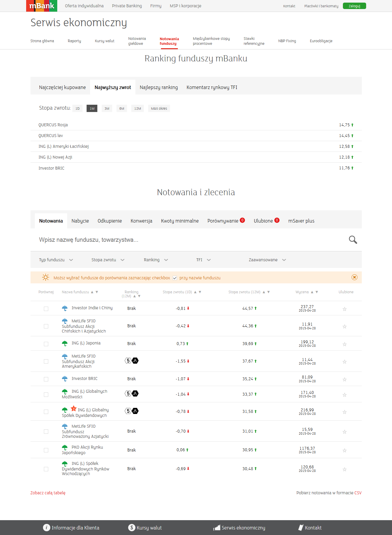
Task: Click the Zaloguj login button
Action: 354,6
